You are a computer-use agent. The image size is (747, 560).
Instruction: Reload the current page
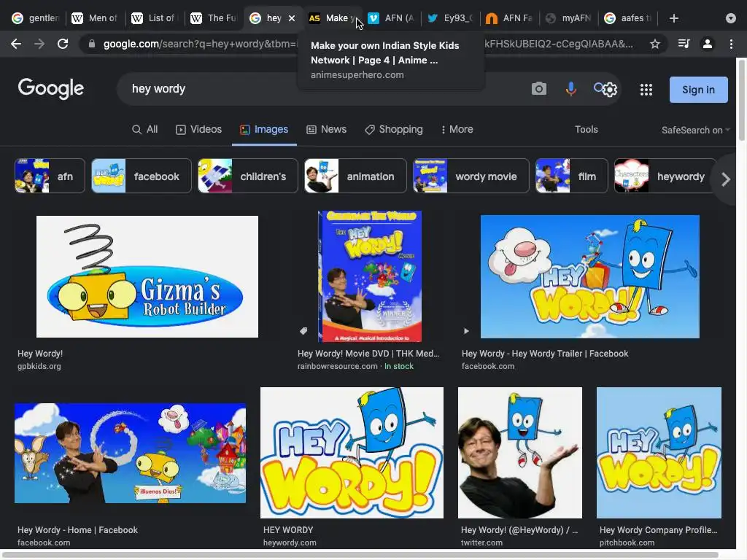[63, 44]
